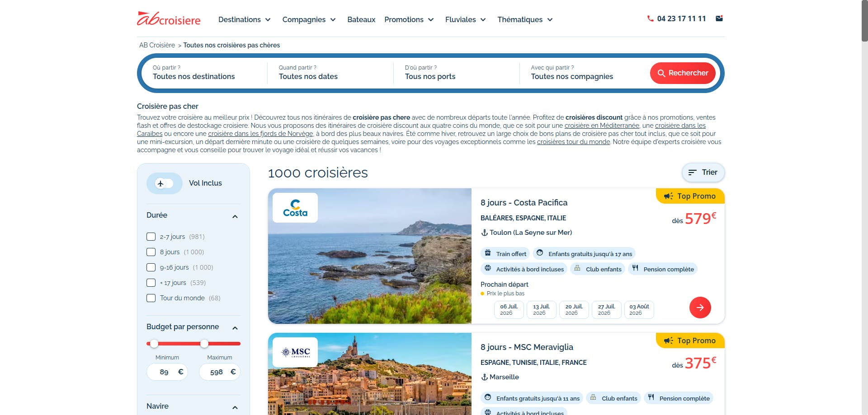Click the AB Croisière logo
868x415 pixels.
[x=169, y=19]
